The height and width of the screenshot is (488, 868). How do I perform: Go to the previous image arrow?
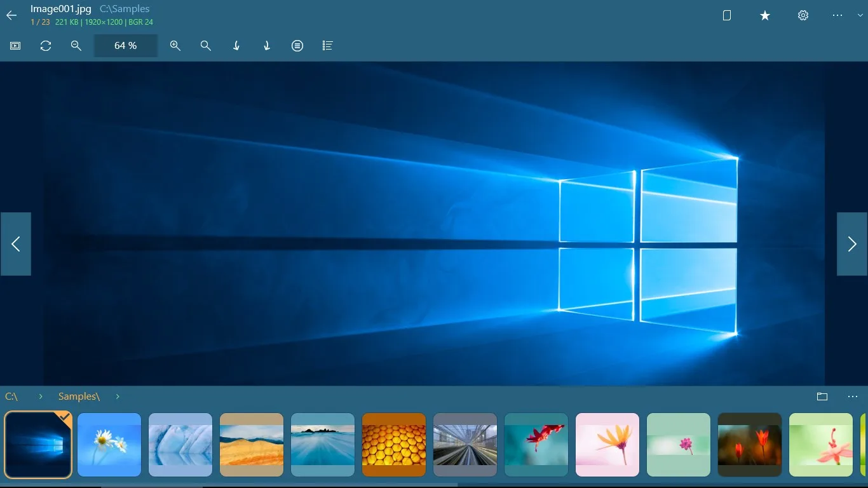click(x=16, y=244)
